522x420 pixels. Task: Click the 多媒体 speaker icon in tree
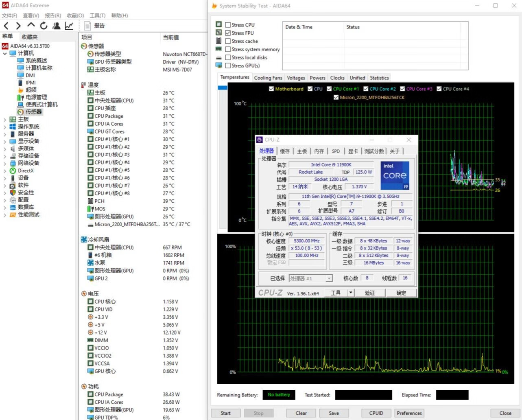tap(13, 149)
